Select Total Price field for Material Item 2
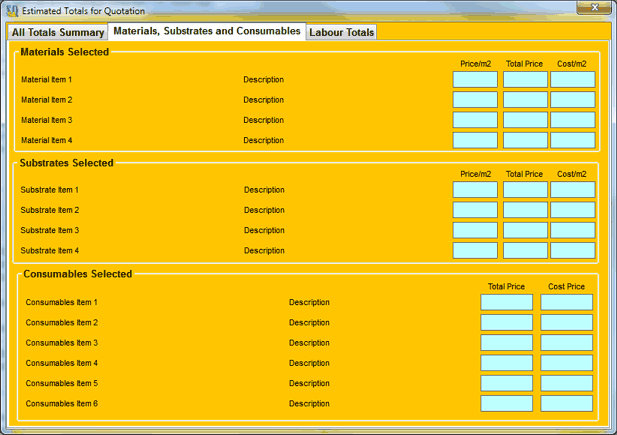Screen dimensions: 617x435 pos(525,100)
